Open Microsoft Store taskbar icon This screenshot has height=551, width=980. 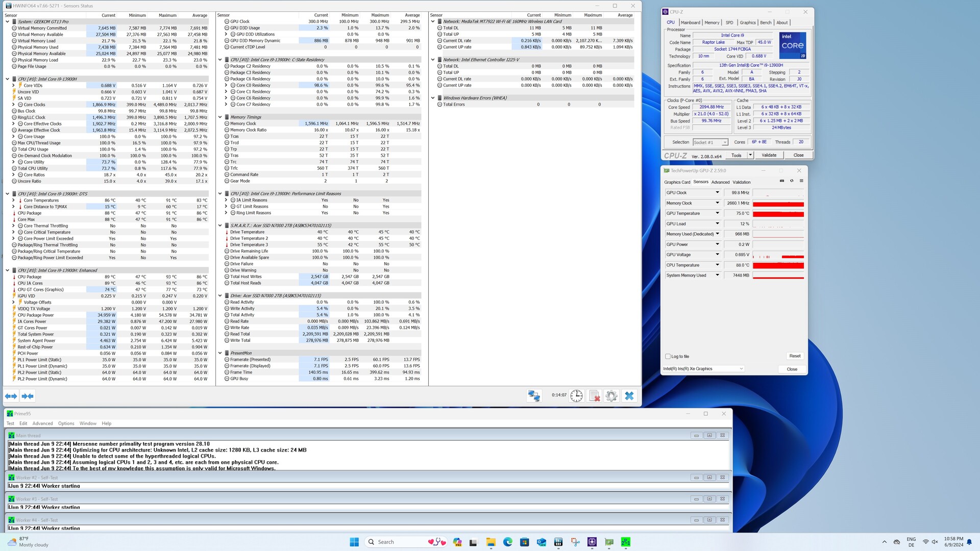coord(524,542)
